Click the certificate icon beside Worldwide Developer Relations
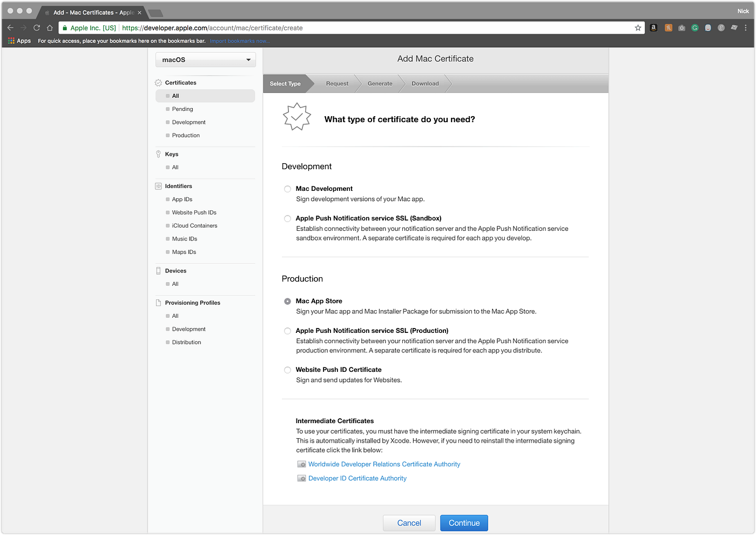756x535 pixels. point(301,464)
